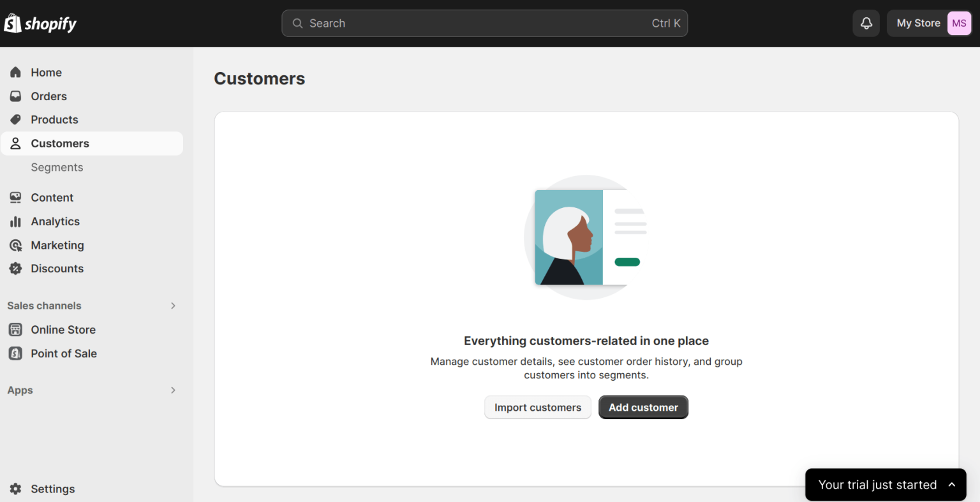
Task: Open the Online Store channel
Action: pyautogui.click(x=62, y=329)
